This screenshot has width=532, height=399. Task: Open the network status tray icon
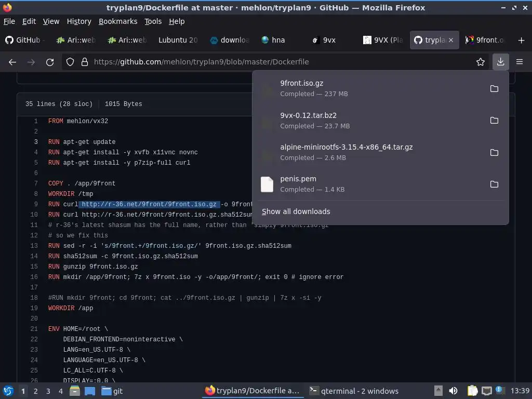pyautogui.click(x=487, y=391)
